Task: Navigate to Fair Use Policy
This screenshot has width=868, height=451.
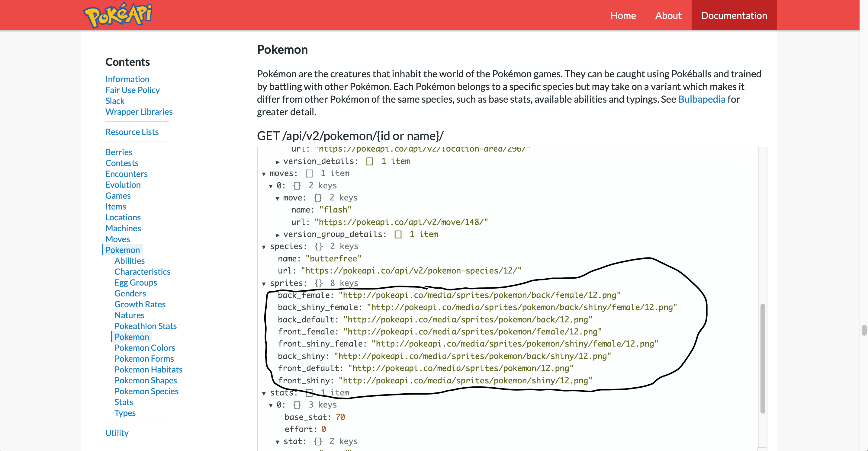Action: point(132,90)
